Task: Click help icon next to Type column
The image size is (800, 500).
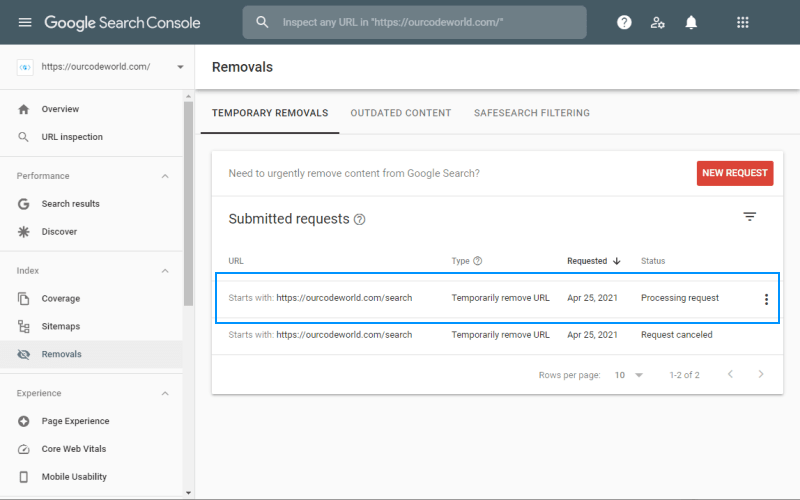Action: [x=478, y=261]
